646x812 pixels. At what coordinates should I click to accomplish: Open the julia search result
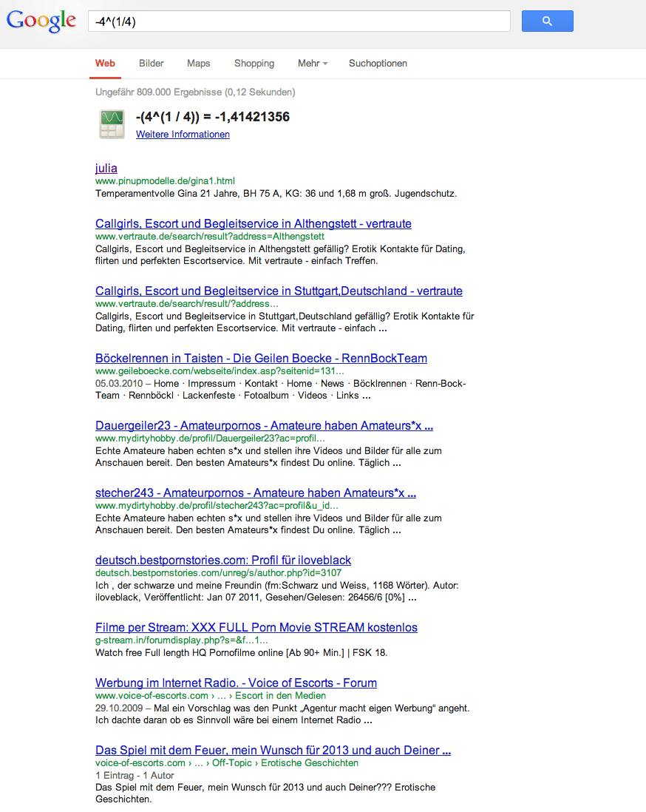pos(106,169)
